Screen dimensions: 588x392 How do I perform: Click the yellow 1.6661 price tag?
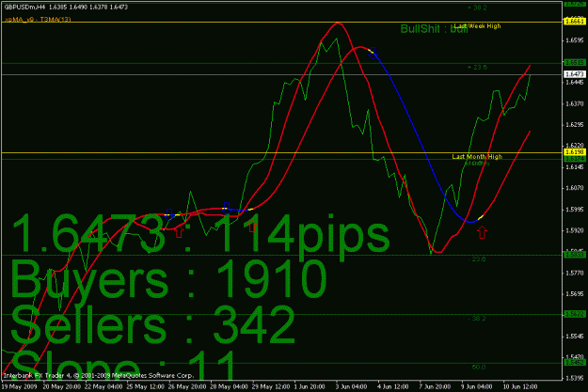click(575, 22)
